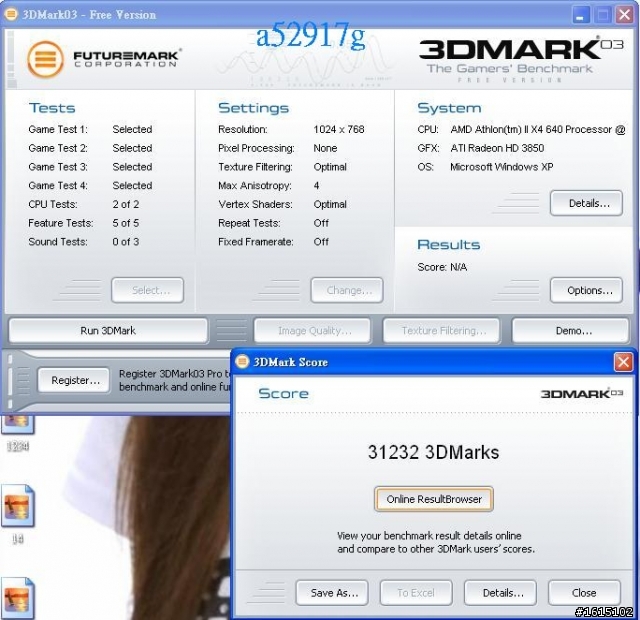Minimize the 3DMark03 main window
640x620 pixels.
(581, 15)
